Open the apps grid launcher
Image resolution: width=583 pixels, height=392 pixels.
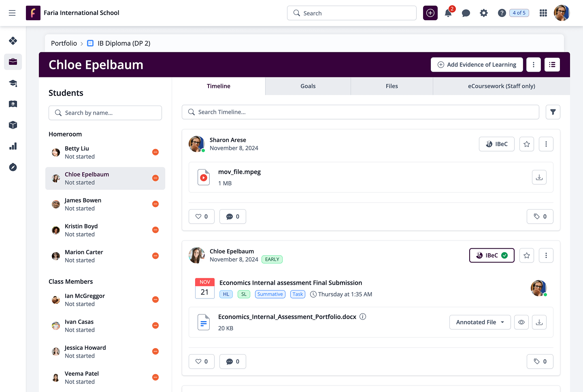point(543,13)
